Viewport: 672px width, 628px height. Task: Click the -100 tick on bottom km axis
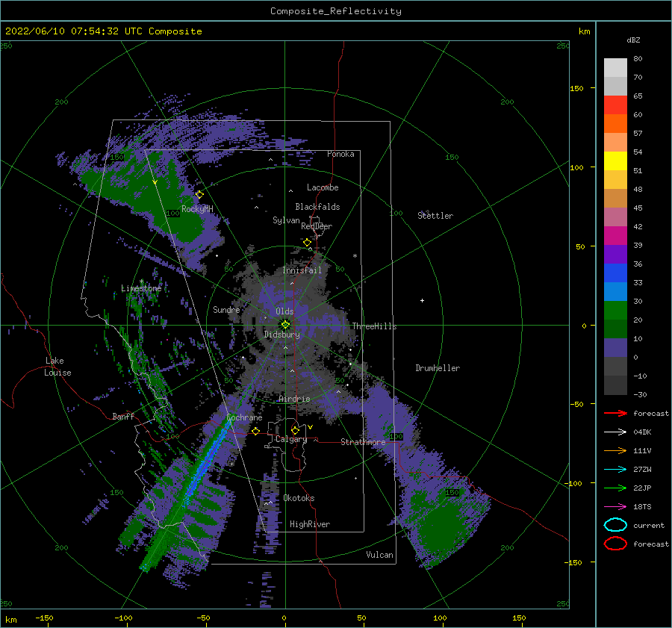pyautogui.click(x=123, y=618)
